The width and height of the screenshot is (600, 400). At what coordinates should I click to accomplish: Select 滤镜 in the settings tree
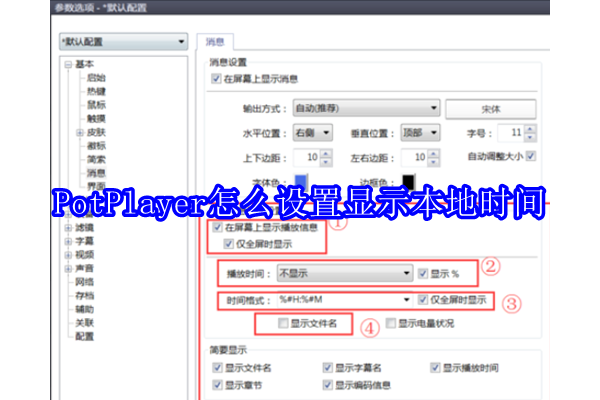[x=85, y=228]
